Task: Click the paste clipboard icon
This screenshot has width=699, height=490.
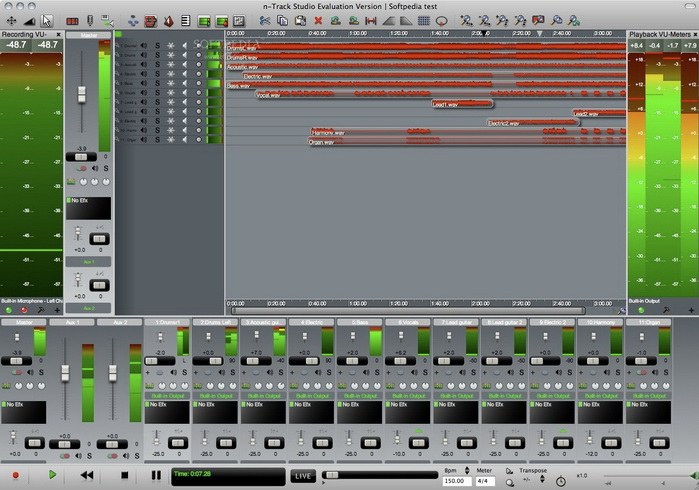Action: 300,20
